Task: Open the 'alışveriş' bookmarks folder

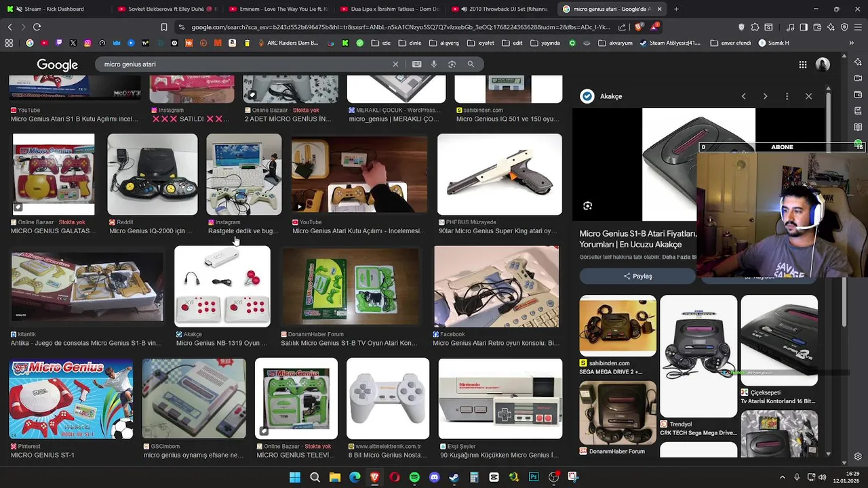Action: [x=443, y=43]
